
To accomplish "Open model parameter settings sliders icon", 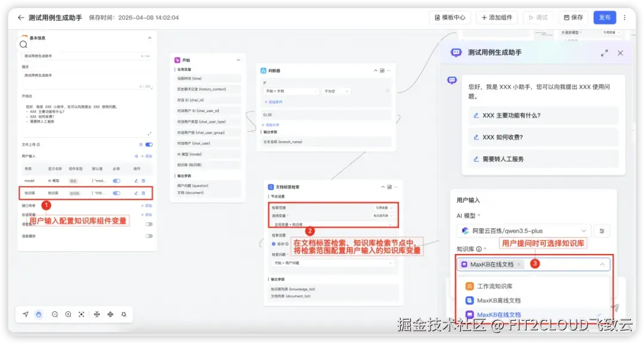I will (x=602, y=231).
